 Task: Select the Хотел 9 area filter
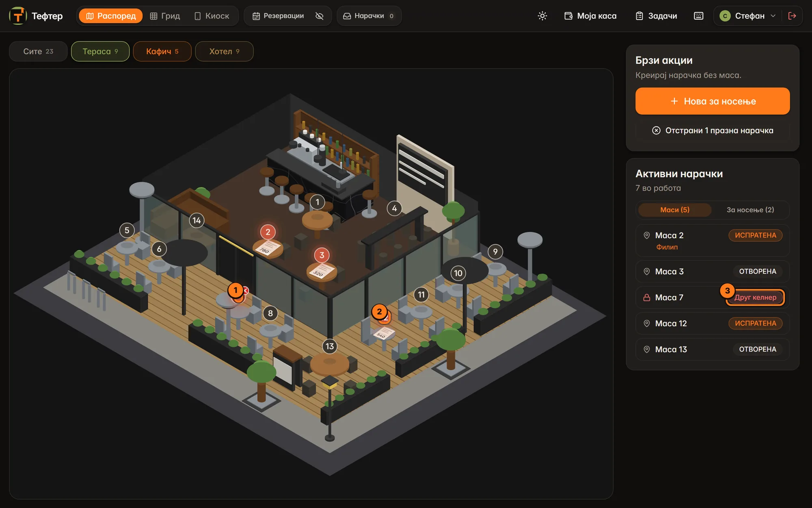pos(224,51)
